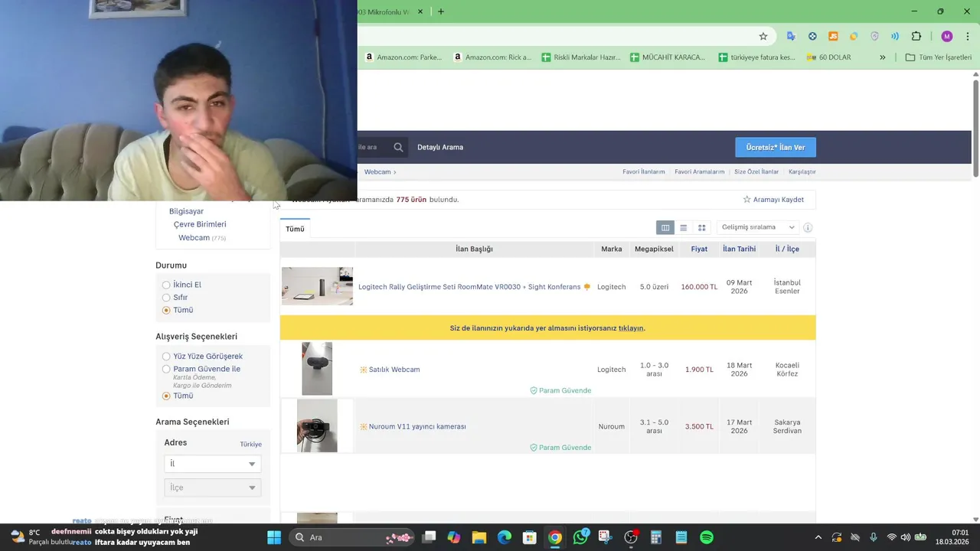Switch to grid gallery view icon
Screen dimensions: 980x551
click(701, 227)
